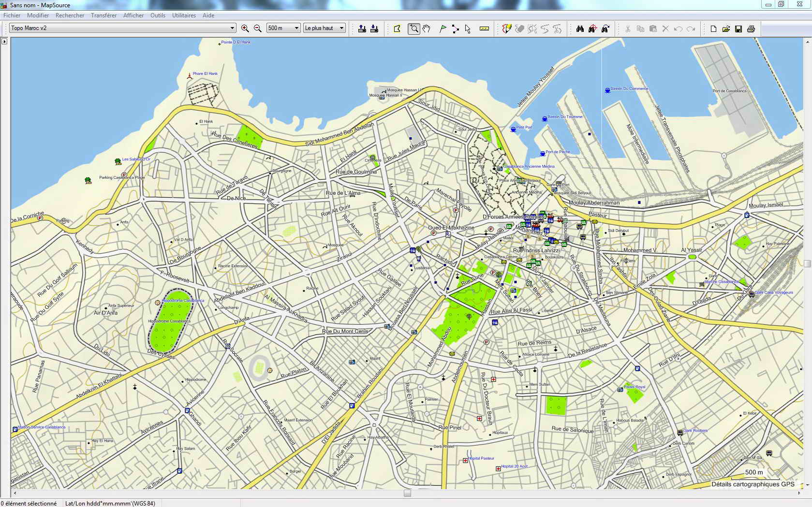Click the Delete X icon
Viewport: 812px width, 507px height.
[x=665, y=29]
